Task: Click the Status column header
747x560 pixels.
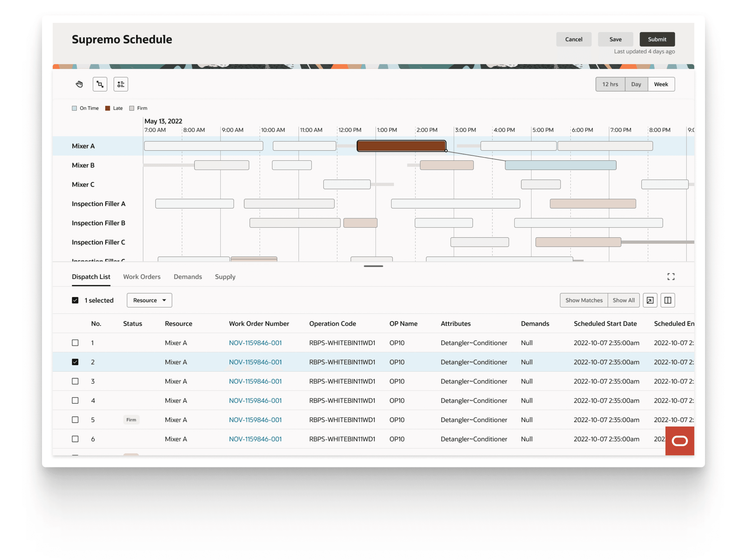Action: tap(132, 324)
